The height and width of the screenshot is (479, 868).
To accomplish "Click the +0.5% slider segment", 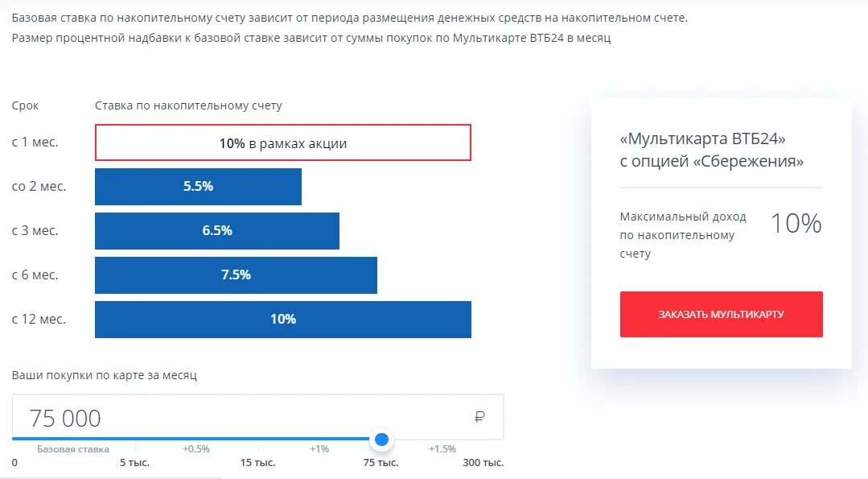I will tap(196, 449).
